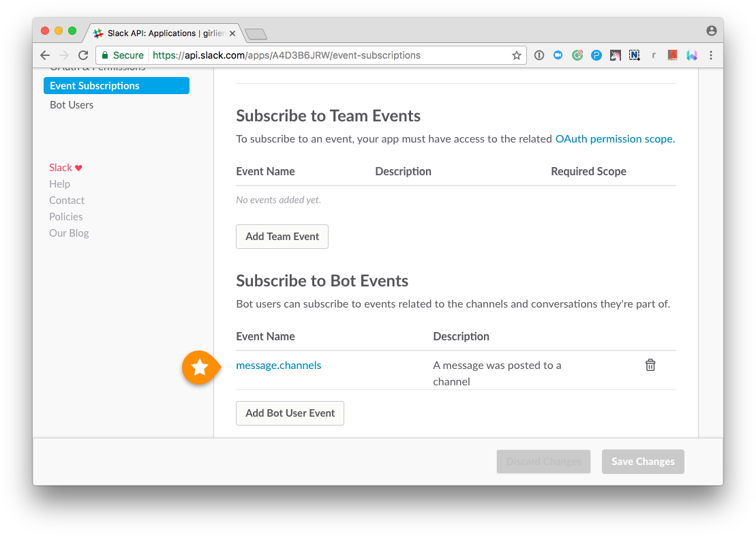Open the OAuth permission scope link
The image size is (756, 536).
point(614,138)
